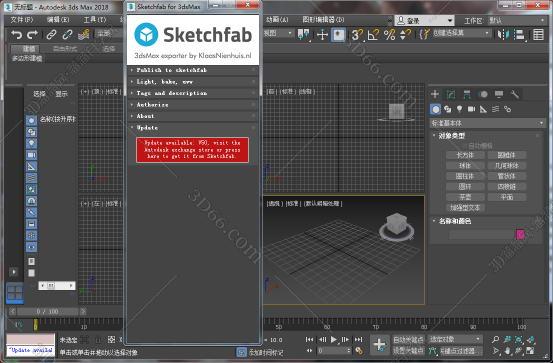553x363 pixels.
Task: Open the 编辑(E) menu
Action: (58, 19)
